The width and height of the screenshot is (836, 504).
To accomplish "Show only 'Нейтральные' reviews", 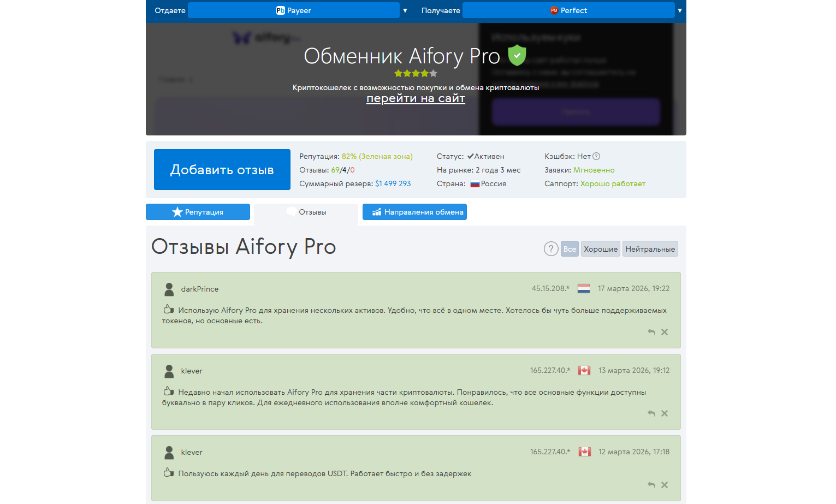I will pyautogui.click(x=650, y=249).
